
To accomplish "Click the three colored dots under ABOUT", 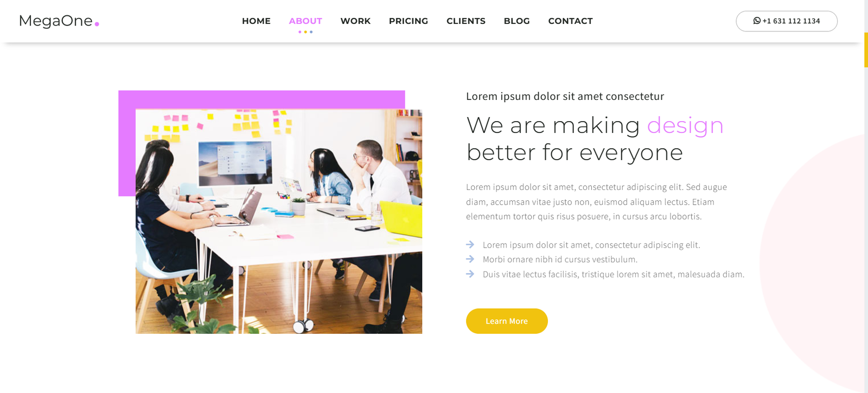I will click(305, 32).
